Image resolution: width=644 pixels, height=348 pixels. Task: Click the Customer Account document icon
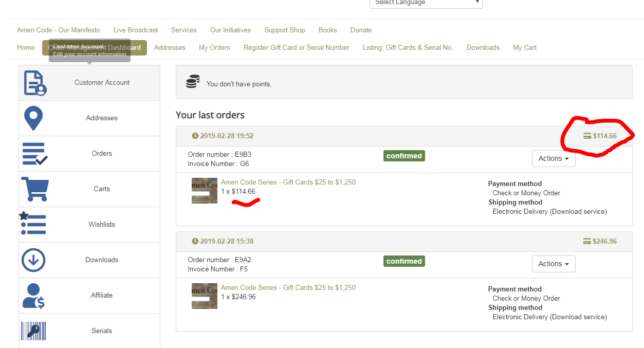tap(35, 83)
